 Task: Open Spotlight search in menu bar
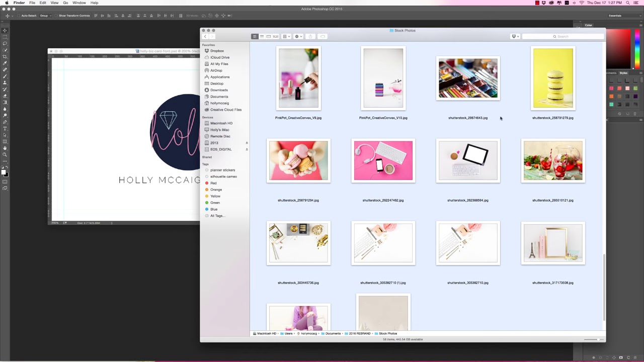[628, 3]
